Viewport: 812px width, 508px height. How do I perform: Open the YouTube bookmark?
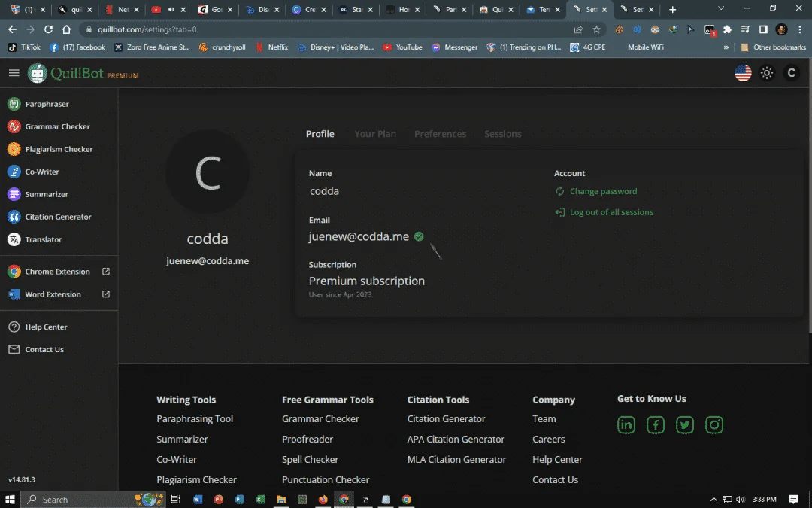click(x=402, y=47)
